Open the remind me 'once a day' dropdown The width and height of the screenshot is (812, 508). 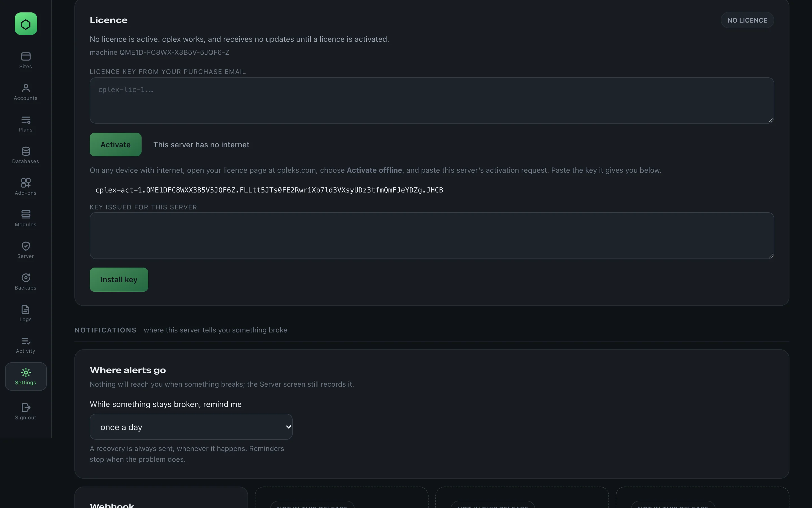click(x=191, y=427)
